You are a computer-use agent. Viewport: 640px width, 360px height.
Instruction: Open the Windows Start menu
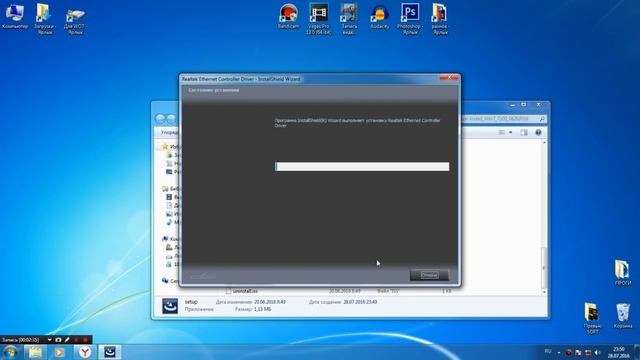coord(10,352)
